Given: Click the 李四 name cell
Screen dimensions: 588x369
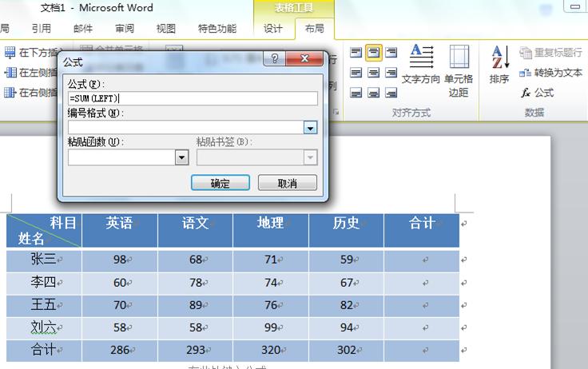Looking at the screenshot, I should click(44, 284).
